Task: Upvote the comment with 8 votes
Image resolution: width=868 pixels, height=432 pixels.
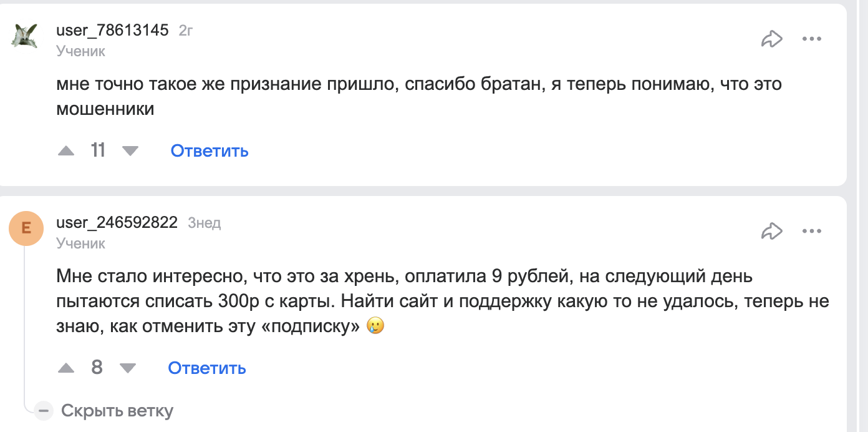Action: 66,368
